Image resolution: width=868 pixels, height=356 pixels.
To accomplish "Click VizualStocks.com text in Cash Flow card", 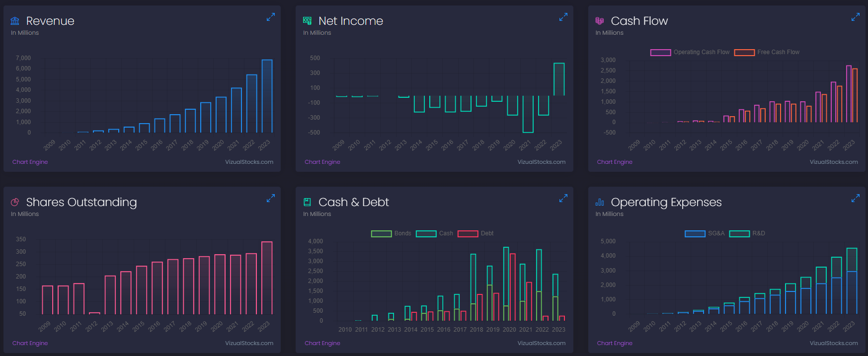I will click(x=834, y=162).
